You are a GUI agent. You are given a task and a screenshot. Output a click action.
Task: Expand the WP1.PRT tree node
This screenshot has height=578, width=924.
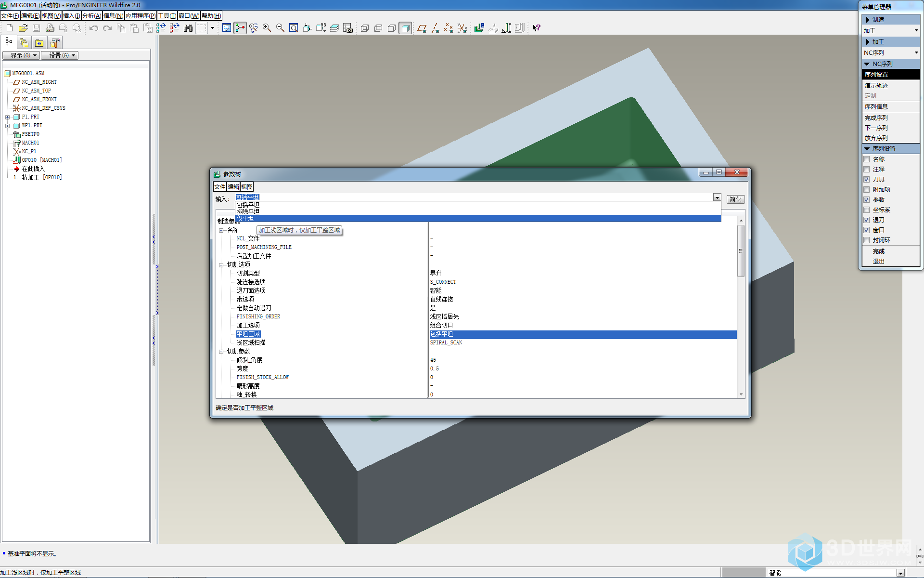point(8,126)
